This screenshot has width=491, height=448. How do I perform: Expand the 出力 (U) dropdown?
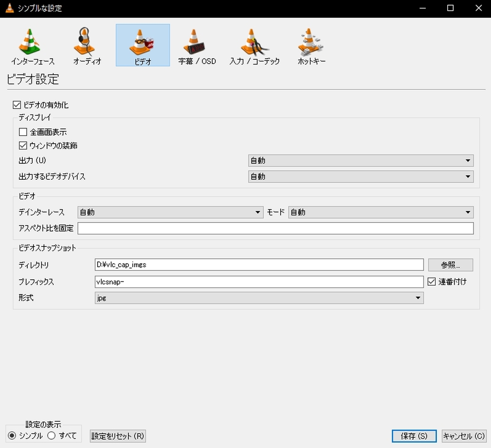point(360,161)
